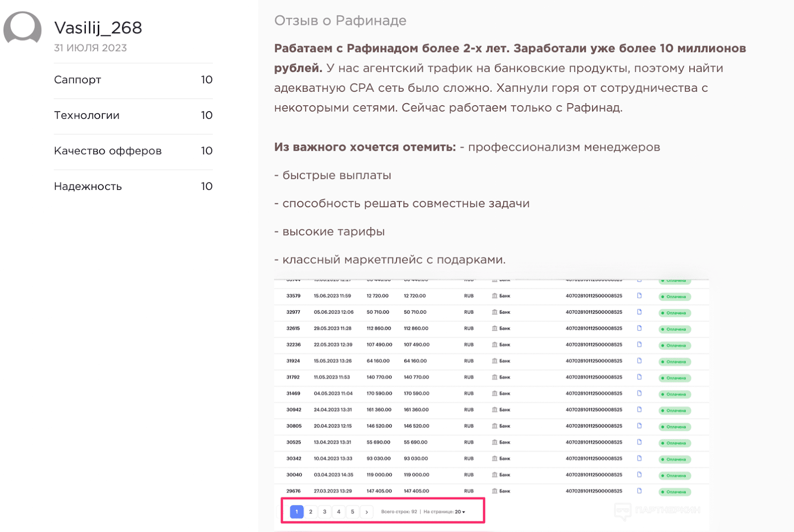Open the document icon in row 32977

(x=639, y=312)
